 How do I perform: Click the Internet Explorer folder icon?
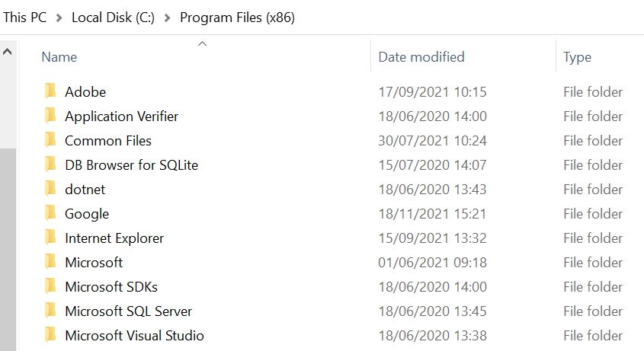(50, 238)
